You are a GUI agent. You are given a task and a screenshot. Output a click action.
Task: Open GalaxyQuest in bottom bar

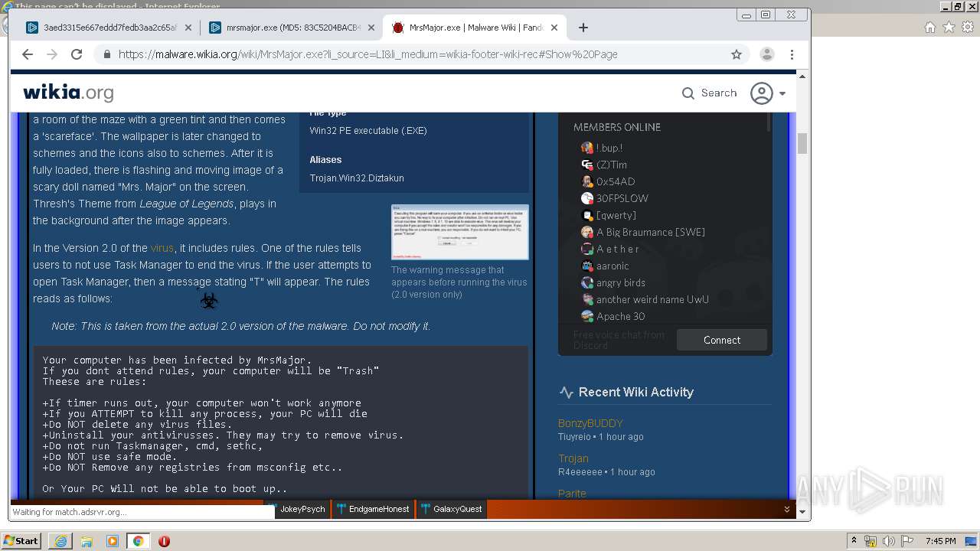pos(452,509)
